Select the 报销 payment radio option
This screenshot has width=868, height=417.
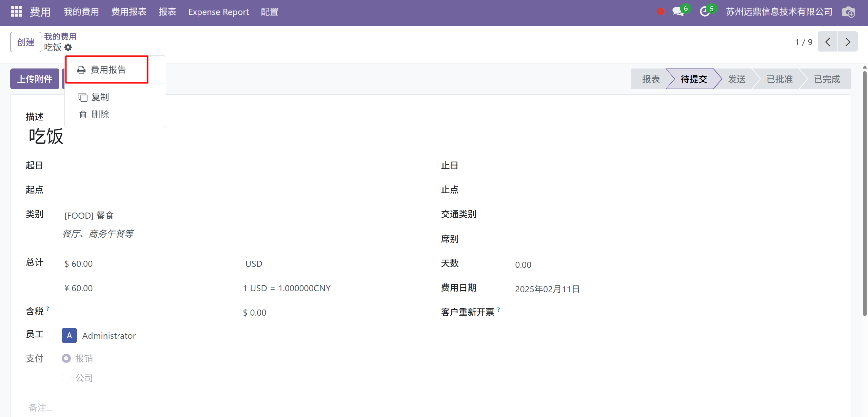tap(66, 358)
